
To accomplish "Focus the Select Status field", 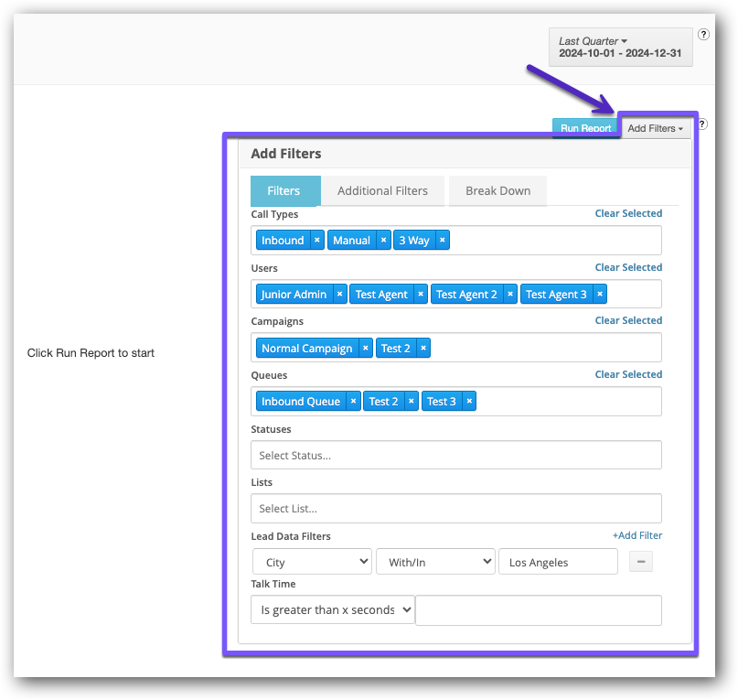I will [456, 455].
